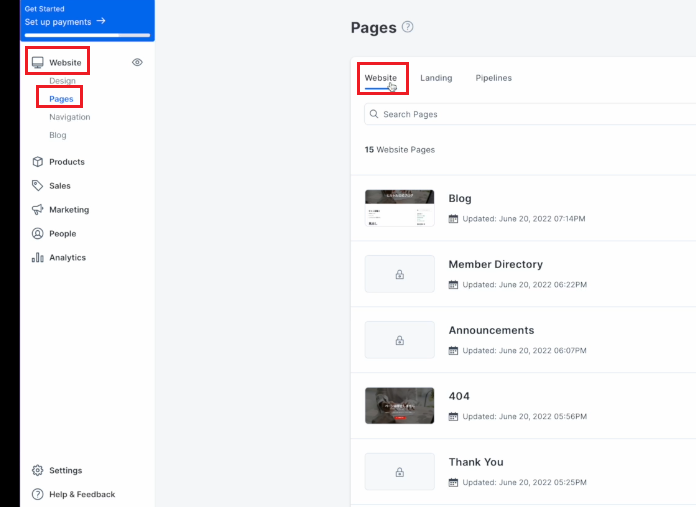696x507 pixels.
Task: Open the Products section label
Action: 67,162
